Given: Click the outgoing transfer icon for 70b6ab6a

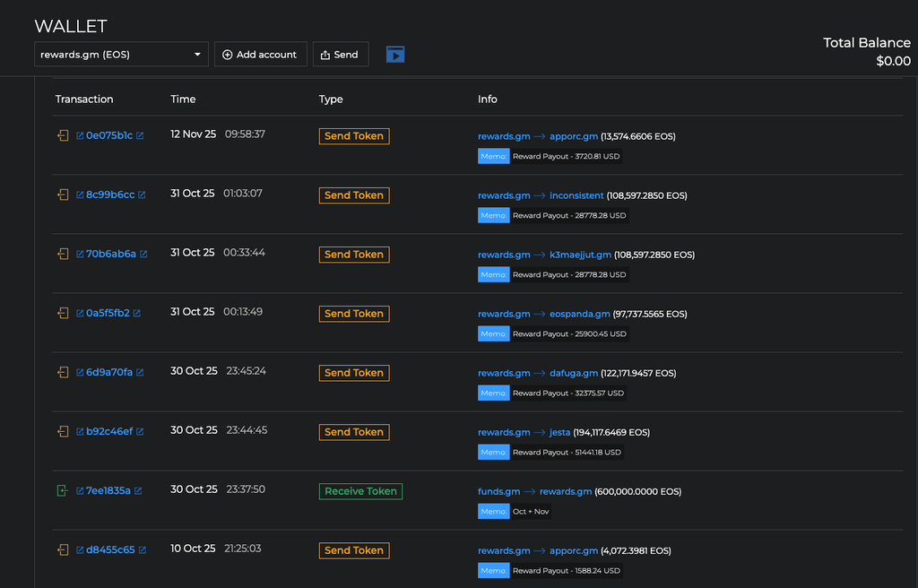Looking at the screenshot, I should [x=63, y=254].
